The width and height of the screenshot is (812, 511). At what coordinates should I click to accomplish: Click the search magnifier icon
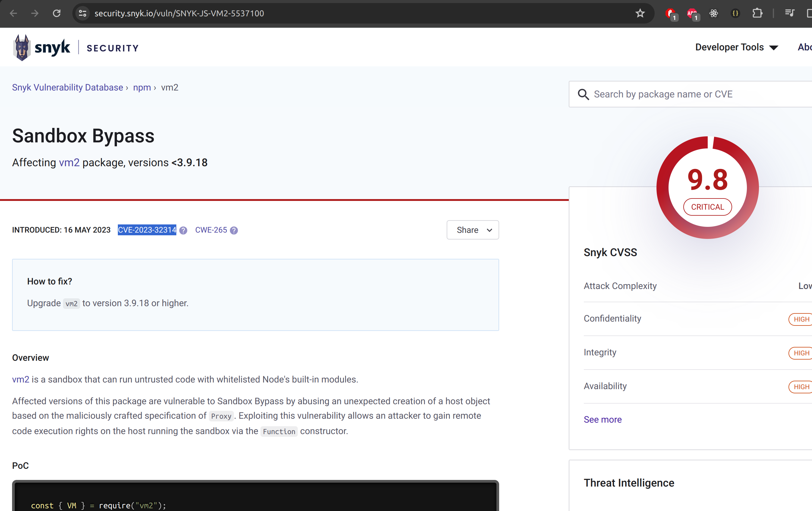coord(583,94)
